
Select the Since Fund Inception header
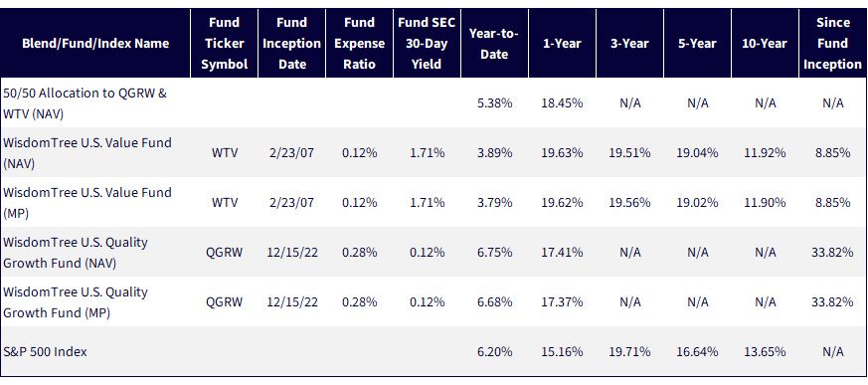pyautogui.click(x=832, y=43)
